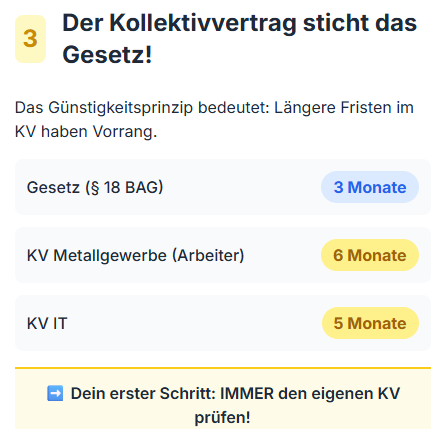The height and width of the screenshot is (435, 439).
Task: Click the 'Der Kollektivvertrag sticht das' heading line
Action: click(240, 23)
